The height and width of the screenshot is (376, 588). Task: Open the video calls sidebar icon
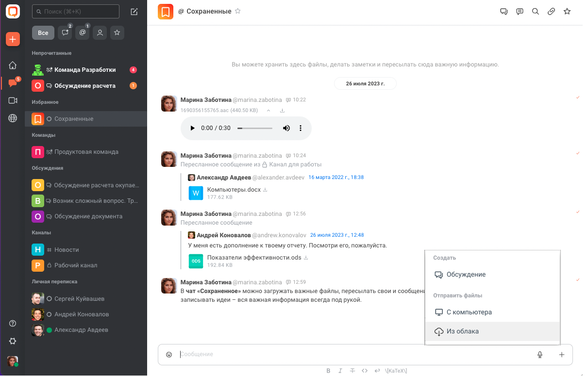point(13,100)
